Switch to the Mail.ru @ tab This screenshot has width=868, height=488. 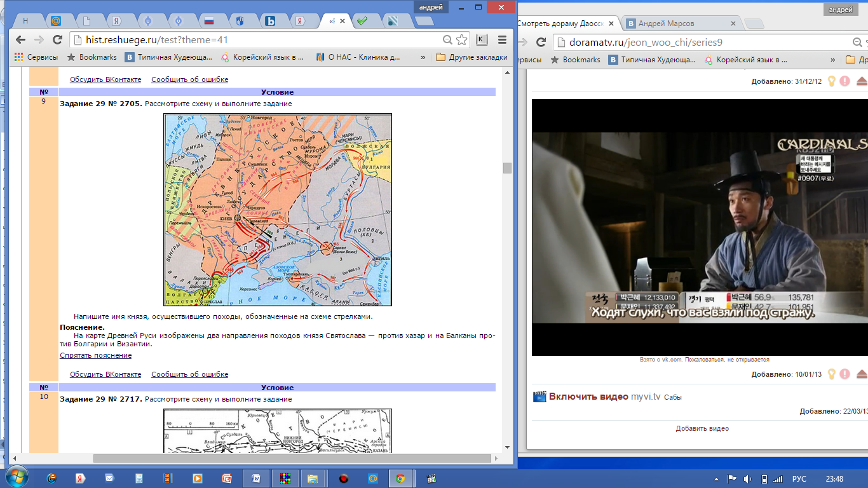(x=55, y=21)
